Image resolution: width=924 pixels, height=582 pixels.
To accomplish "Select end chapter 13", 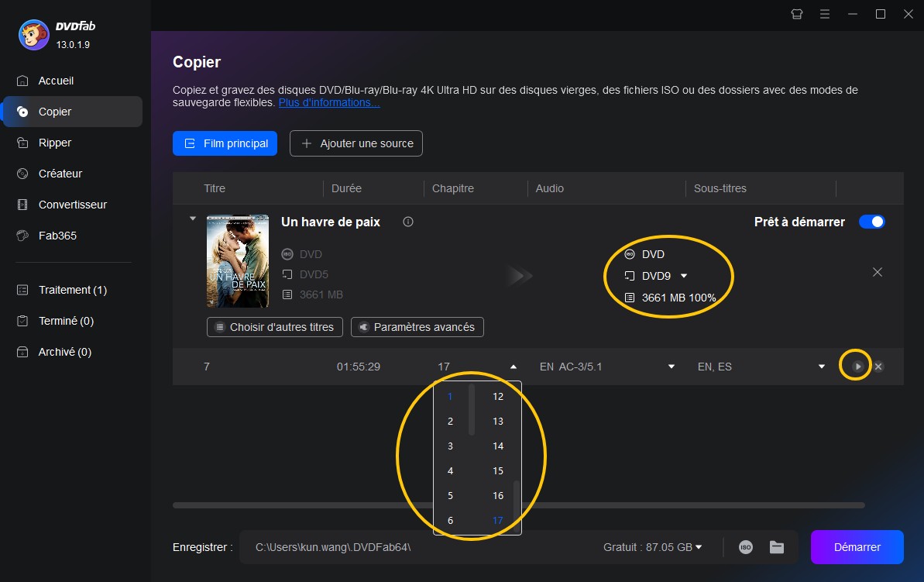I will pyautogui.click(x=498, y=421).
